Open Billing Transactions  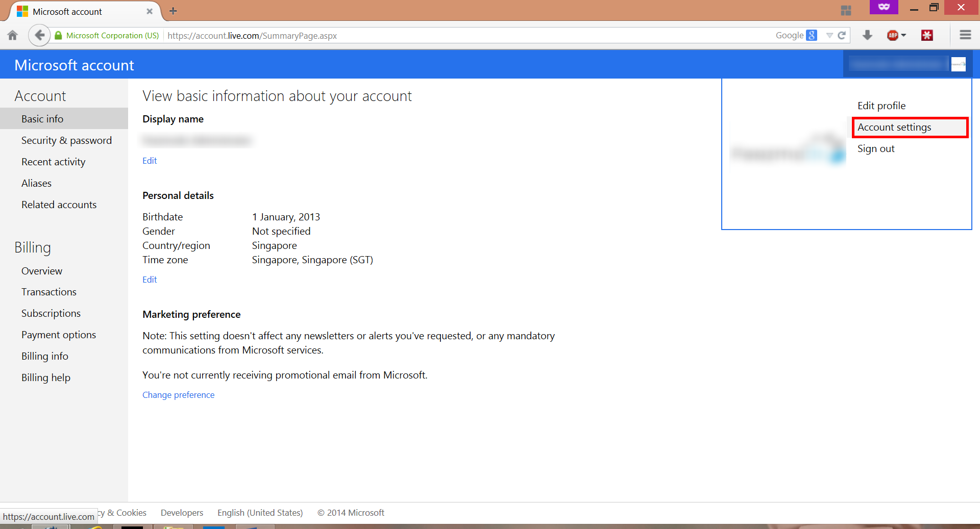(x=49, y=292)
